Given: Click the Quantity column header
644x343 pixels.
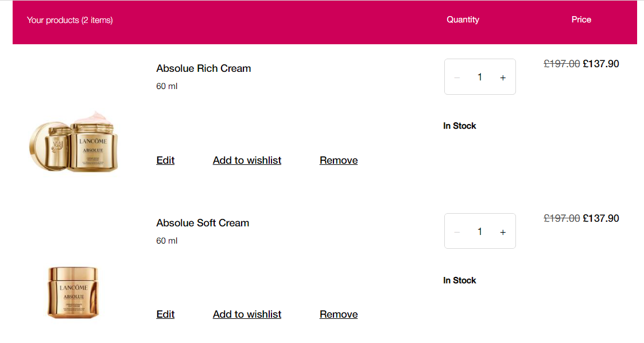Looking at the screenshot, I should click(x=463, y=20).
